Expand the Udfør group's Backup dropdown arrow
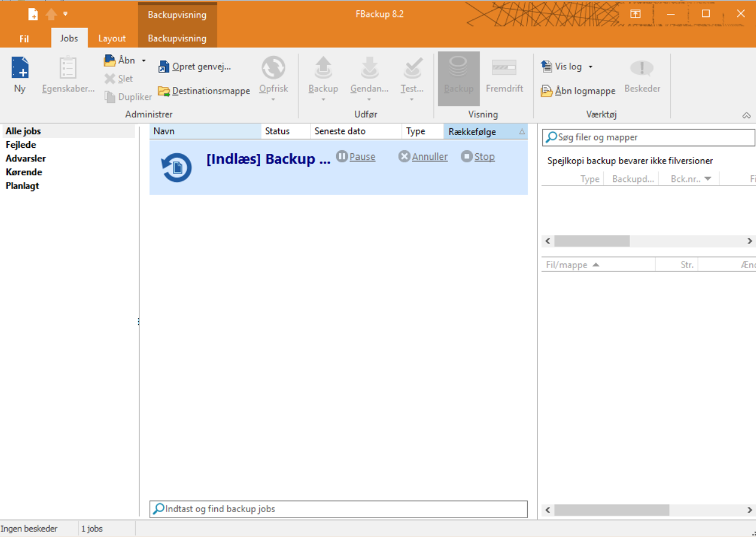The height and width of the screenshot is (537, 756). (323, 99)
